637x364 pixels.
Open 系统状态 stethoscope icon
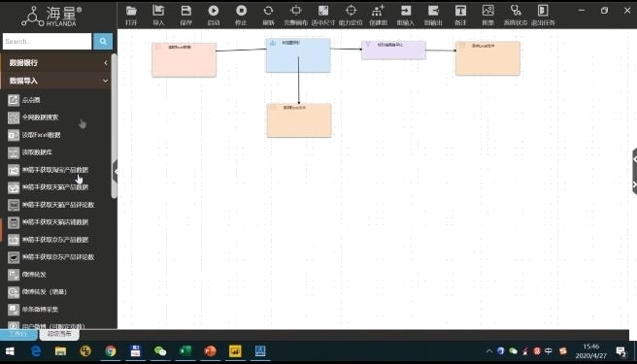(x=516, y=11)
